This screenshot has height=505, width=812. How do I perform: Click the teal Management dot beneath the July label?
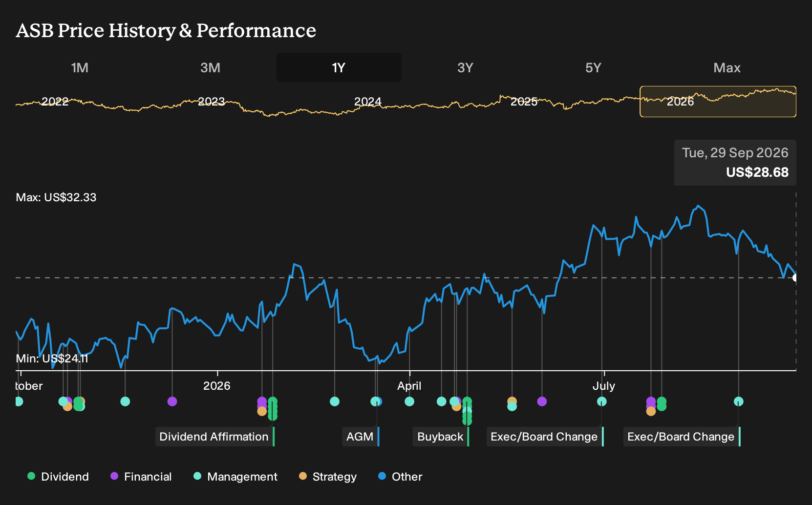click(x=602, y=401)
